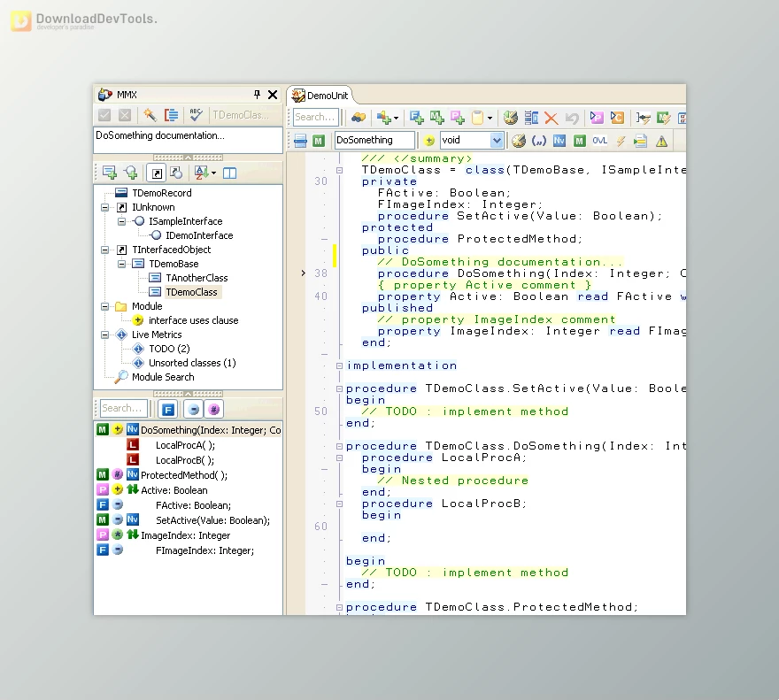This screenshot has height=700, width=779.
Task: Toggle the blue F fields filter button
Action: click(168, 410)
